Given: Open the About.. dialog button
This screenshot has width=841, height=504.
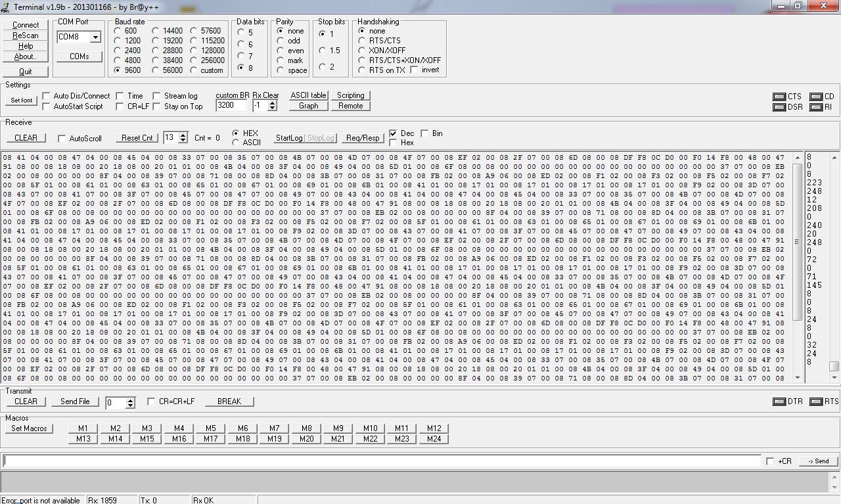Looking at the screenshot, I should click(x=26, y=57).
